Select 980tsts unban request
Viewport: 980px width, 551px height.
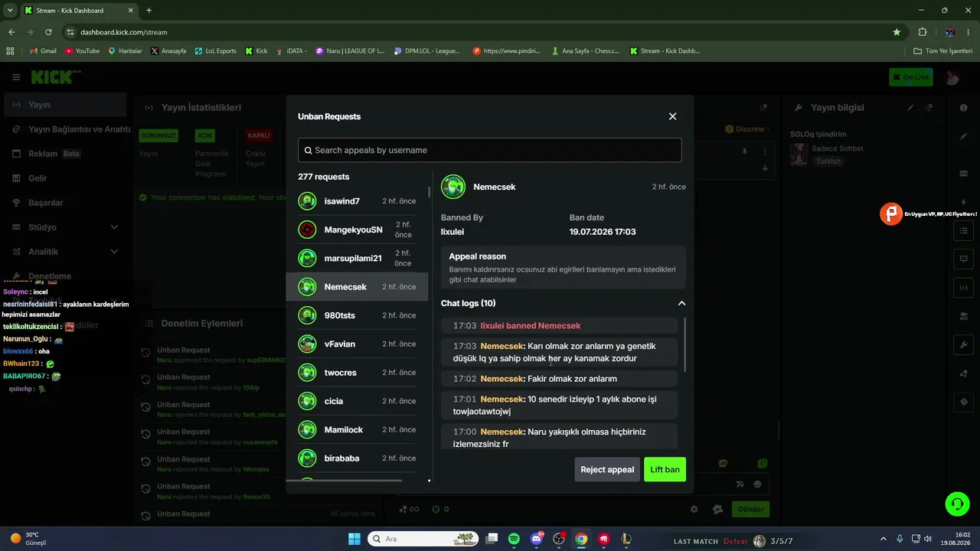coord(357,315)
